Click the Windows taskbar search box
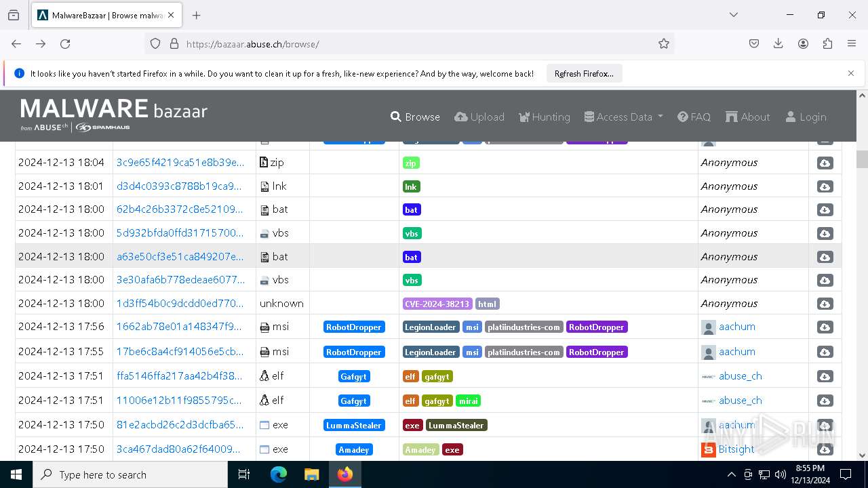This screenshot has width=868, height=488. point(130,474)
